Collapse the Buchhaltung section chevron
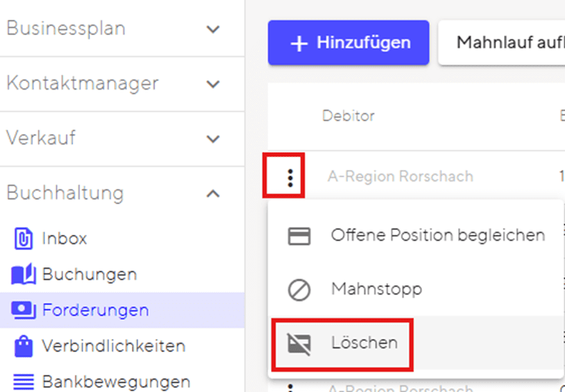The width and height of the screenshot is (565, 392). (x=213, y=193)
